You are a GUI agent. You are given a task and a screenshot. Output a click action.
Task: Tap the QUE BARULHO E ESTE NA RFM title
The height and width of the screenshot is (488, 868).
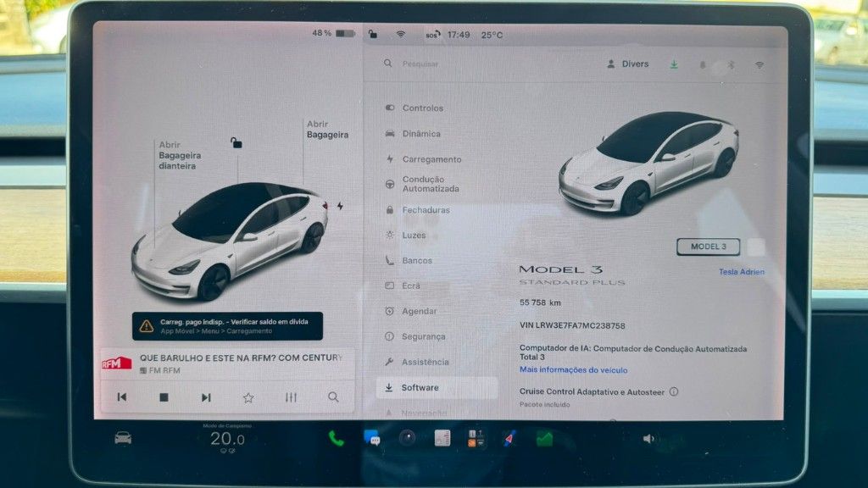(x=241, y=358)
